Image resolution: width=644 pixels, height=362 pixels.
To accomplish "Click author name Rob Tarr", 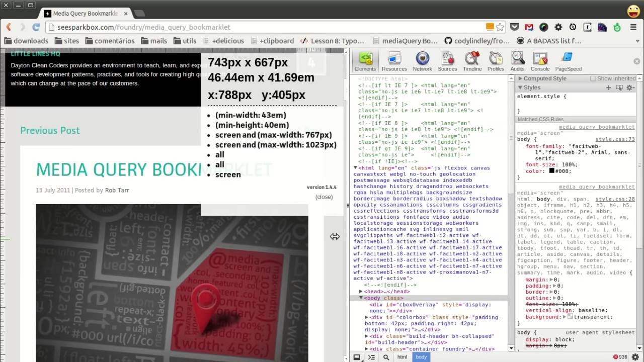I will [117, 190].
